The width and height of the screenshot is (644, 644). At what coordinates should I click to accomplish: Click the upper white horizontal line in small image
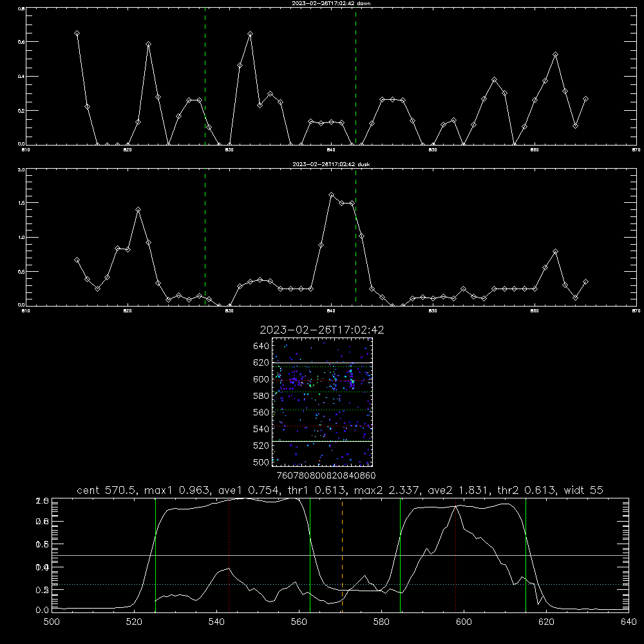click(x=322, y=363)
